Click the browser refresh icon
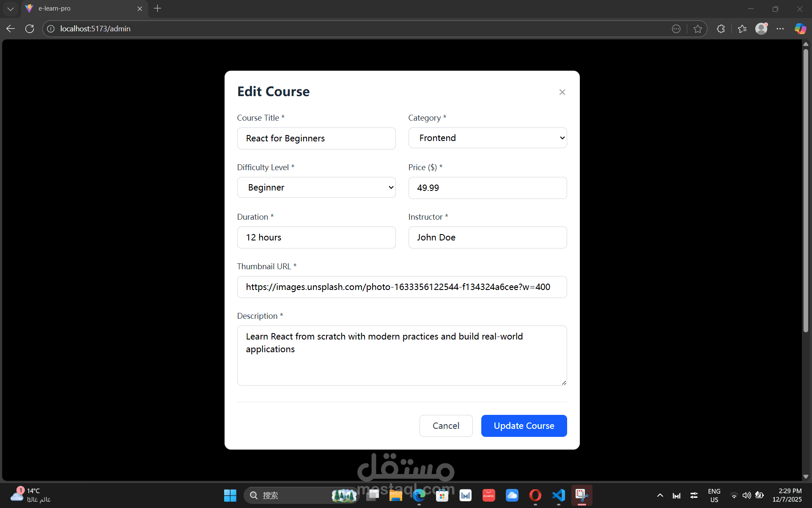The width and height of the screenshot is (812, 508). coord(30,29)
